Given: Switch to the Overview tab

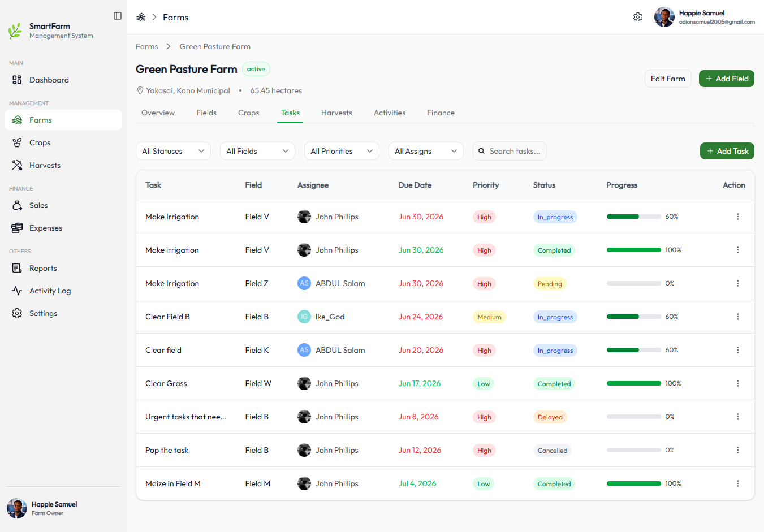Looking at the screenshot, I should 158,113.
